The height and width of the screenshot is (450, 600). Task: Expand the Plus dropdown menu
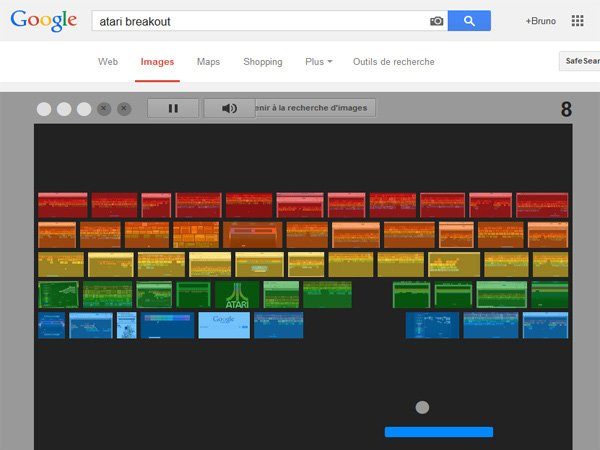(x=319, y=62)
